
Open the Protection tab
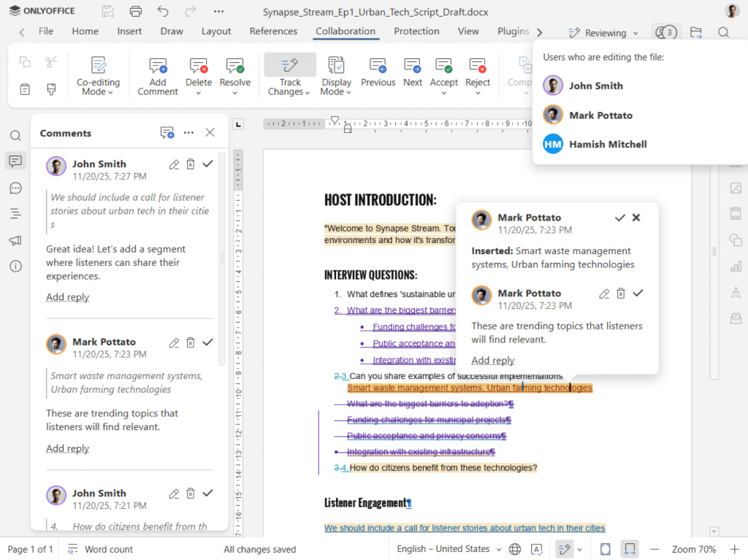pos(416,31)
